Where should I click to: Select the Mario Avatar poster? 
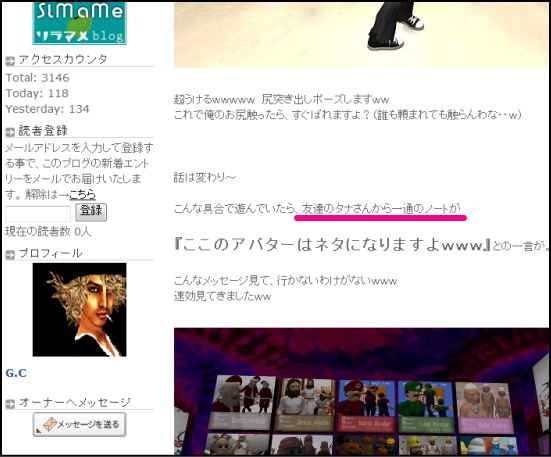tap(366, 406)
